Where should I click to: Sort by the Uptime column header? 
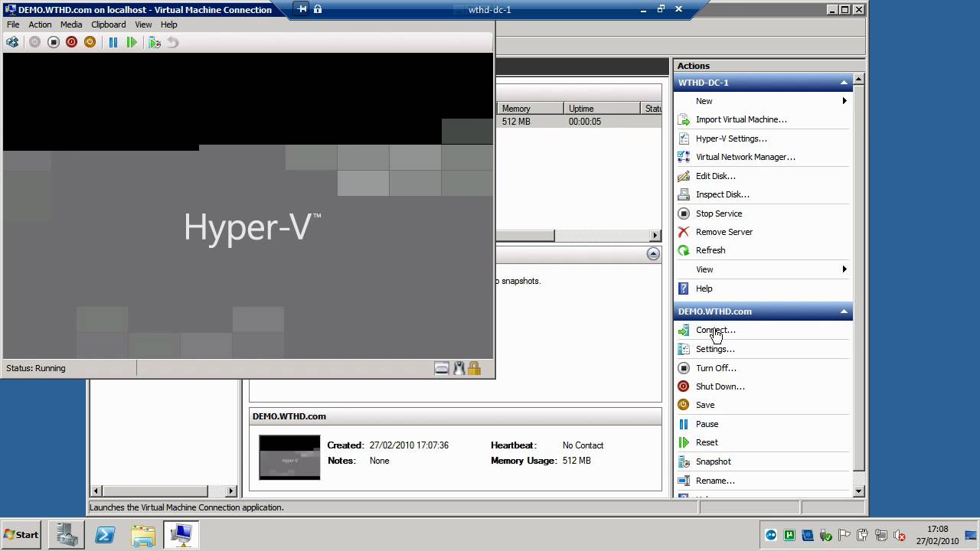[602, 109]
